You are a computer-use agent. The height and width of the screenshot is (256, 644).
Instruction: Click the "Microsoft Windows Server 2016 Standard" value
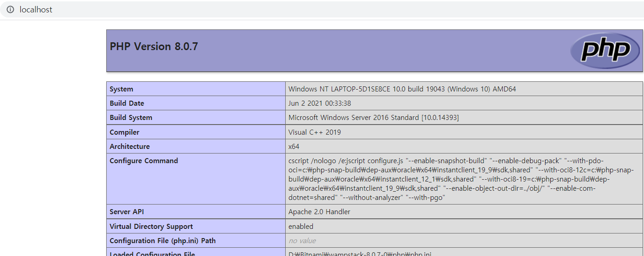[374, 118]
